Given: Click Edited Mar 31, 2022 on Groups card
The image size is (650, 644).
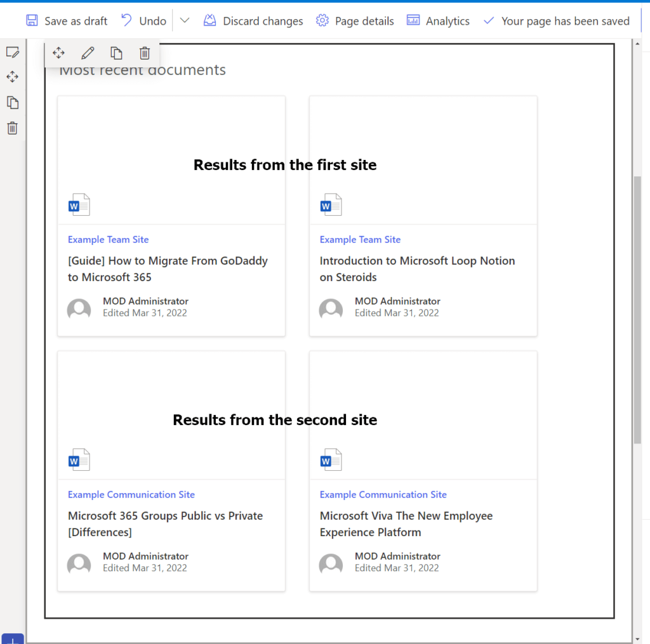Looking at the screenshot, I should click(145, 568).
